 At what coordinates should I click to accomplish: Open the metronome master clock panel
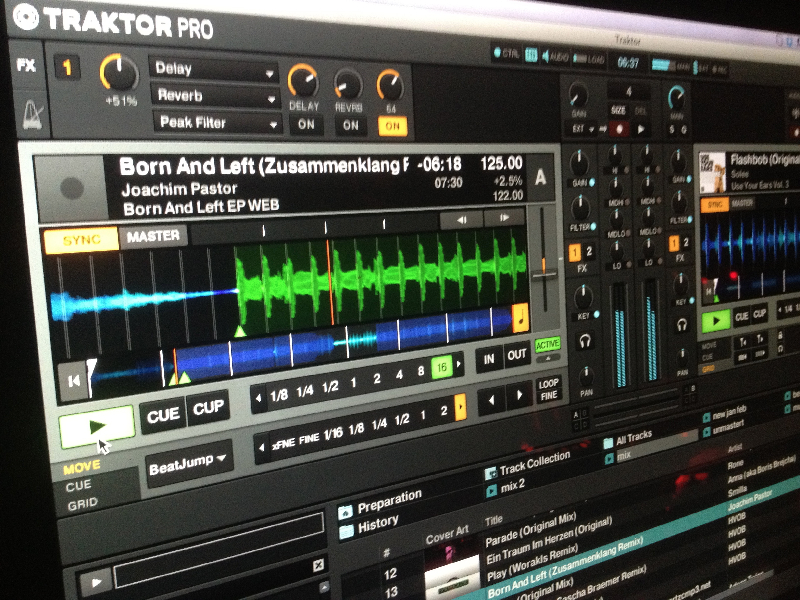tap(32, 114)
